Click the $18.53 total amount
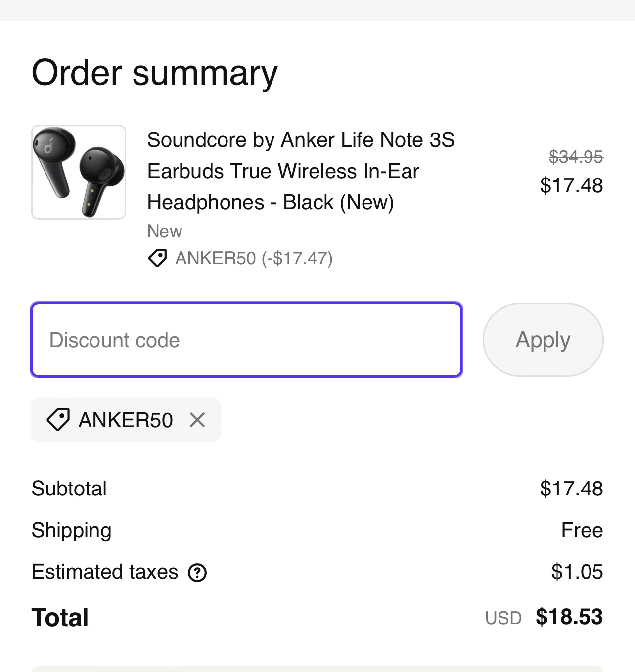Image resolution: width=635 pixels, height=672 pixels. coord(569,617)
